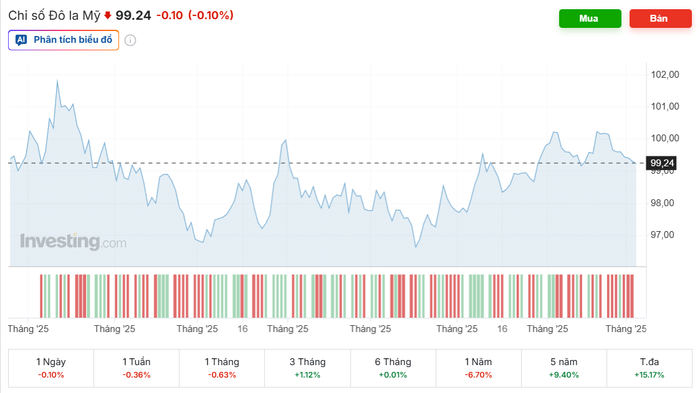This screenshot has height=393, width=700.
Task: Open Phân tích biểu đồ AI analysis
Action: coord(63,40)
